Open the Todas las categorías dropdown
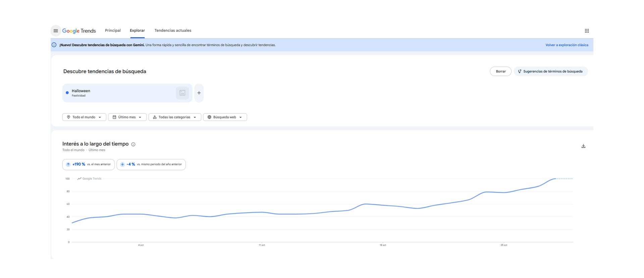Viewport: 644px width, 278px height. tap(175, 117)
